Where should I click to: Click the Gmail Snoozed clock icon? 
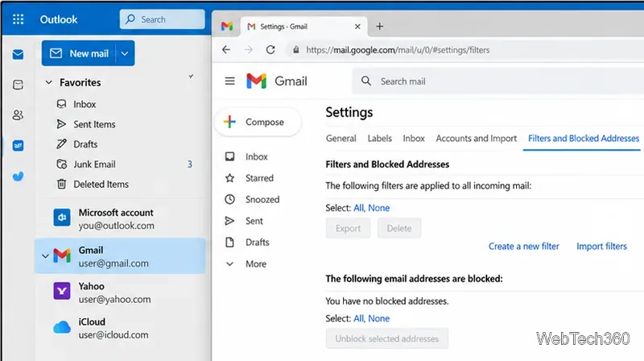[230, 199]
